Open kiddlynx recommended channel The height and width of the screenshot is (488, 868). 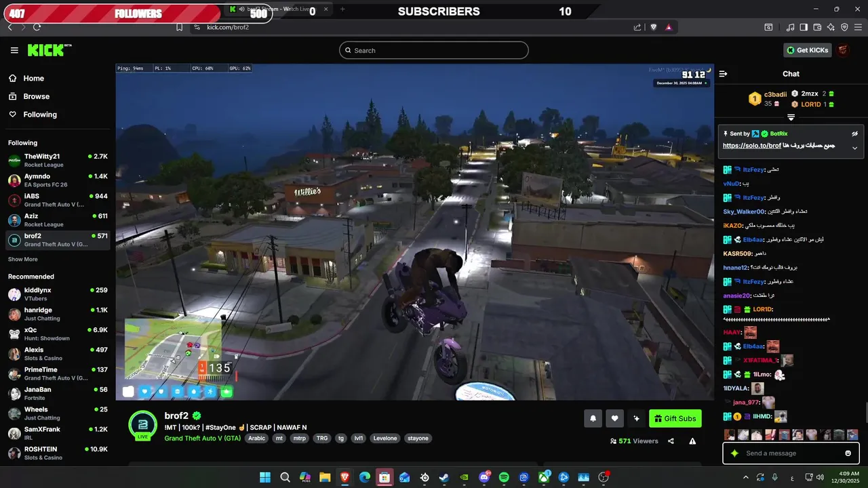click(x=58, y=294)
